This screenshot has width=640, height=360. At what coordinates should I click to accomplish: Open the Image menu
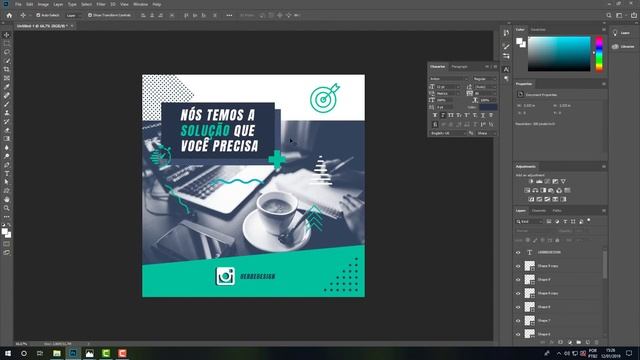point(43,4)
